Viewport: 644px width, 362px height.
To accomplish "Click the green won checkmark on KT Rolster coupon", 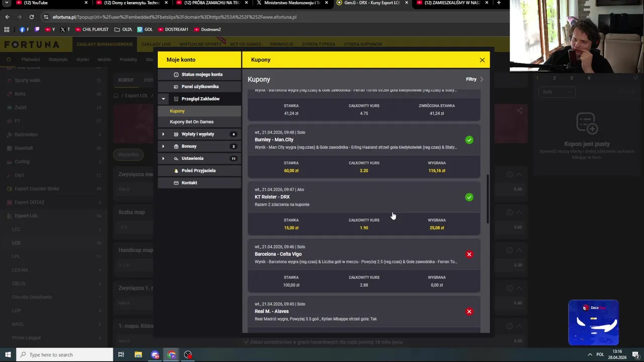I will pos(469,197).
